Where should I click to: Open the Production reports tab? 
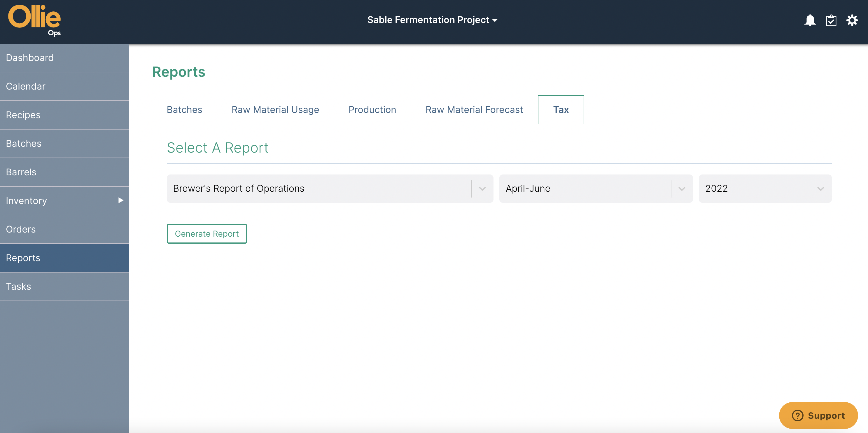click(372, 109)
